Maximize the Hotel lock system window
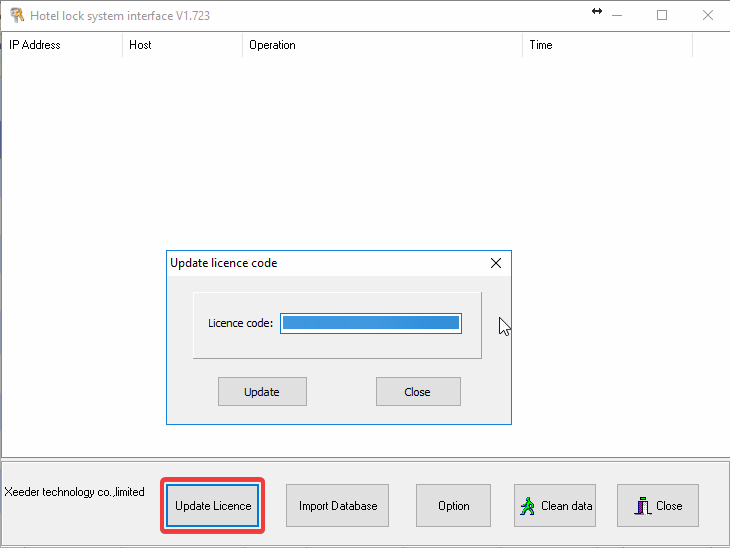This screenshot has height=548, width=730. coord(662,15)
